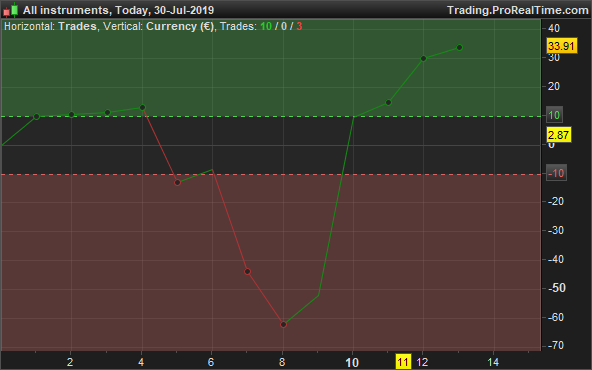Click the blue zero baseline
Viewport: 592px width, 370px height.
271,145
